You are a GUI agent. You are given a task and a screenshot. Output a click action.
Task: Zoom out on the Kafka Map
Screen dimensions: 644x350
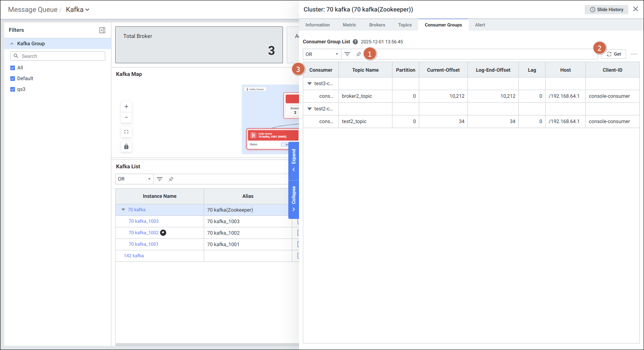click(126, 117)
